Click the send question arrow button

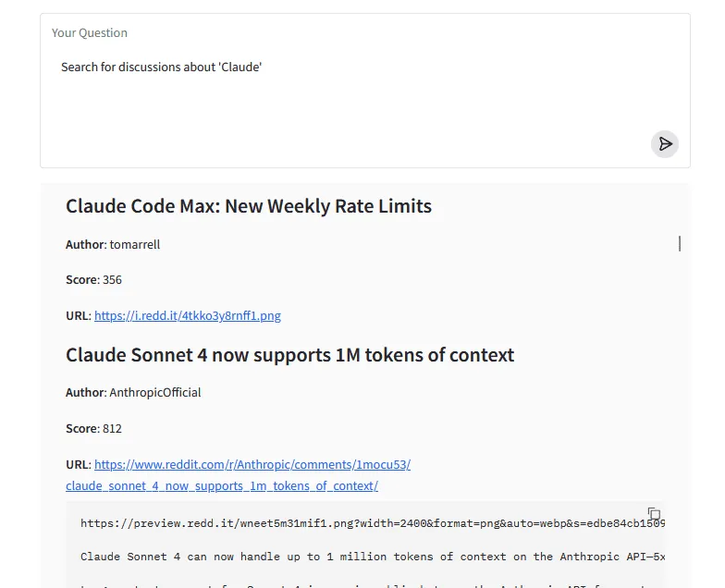pos(664,144)
